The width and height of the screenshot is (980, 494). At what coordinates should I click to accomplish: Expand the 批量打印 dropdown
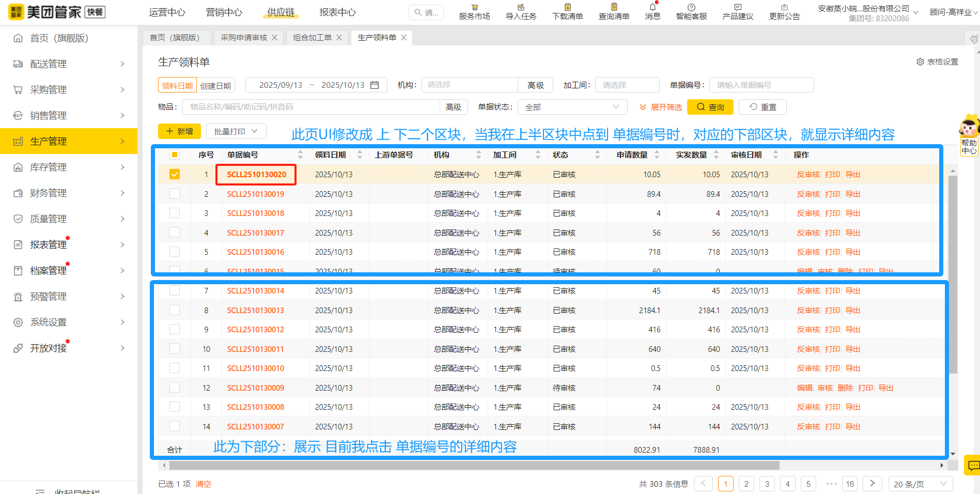(x=236, y=131)
